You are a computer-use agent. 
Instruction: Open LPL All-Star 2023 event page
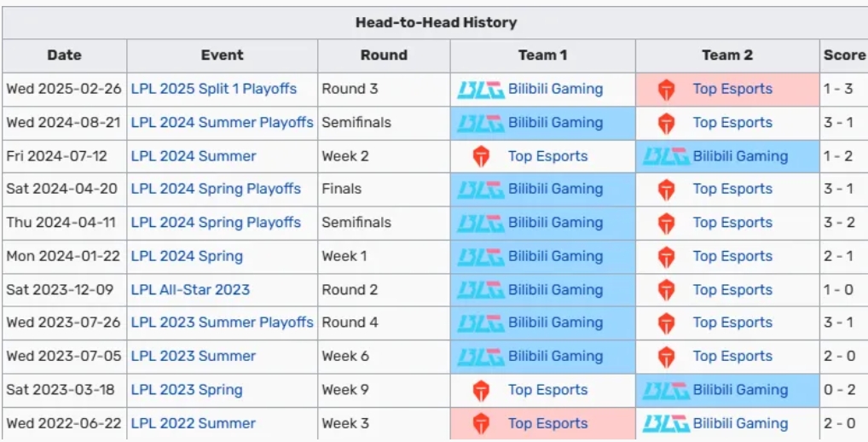pyautogui.click(x=190, y=289)
